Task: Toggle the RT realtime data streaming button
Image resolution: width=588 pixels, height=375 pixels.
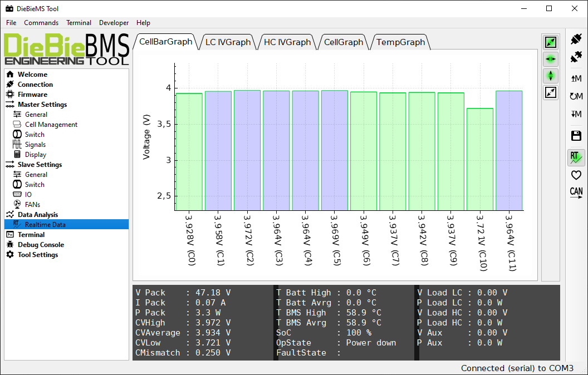Action: point(576,157)
